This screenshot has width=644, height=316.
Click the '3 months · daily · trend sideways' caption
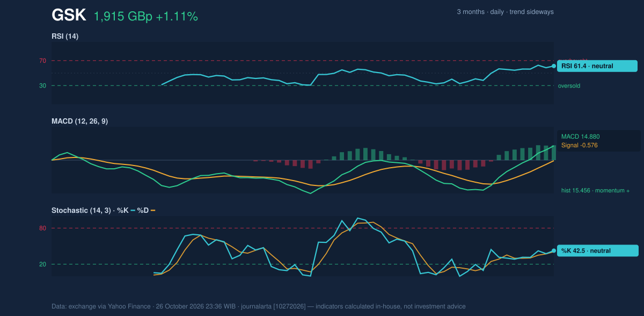click(x=505, y=12)
